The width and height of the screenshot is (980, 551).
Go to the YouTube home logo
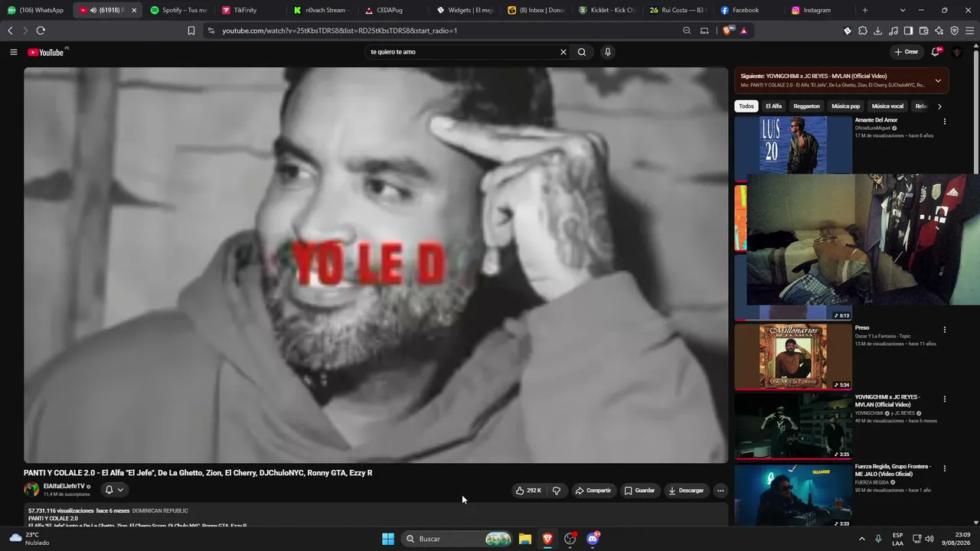[x=47, y=52]
